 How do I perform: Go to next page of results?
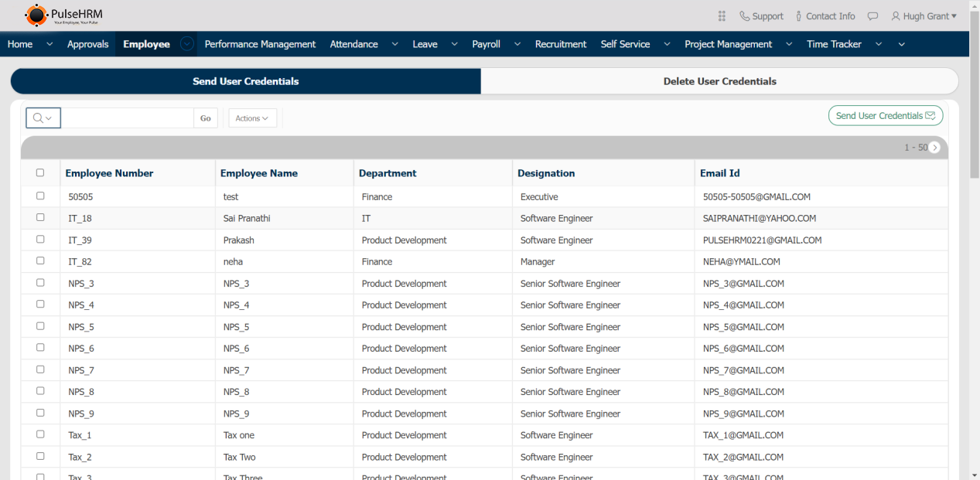tap(934, 148)
